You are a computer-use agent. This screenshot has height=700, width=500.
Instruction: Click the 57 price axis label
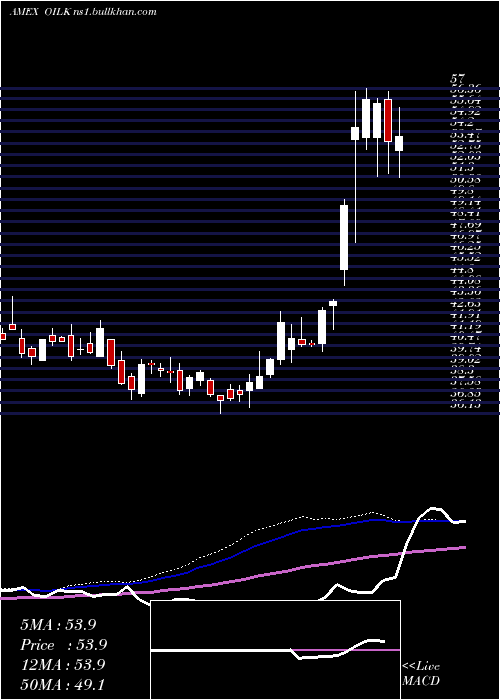pyautogui.click(x=458, y=79)
